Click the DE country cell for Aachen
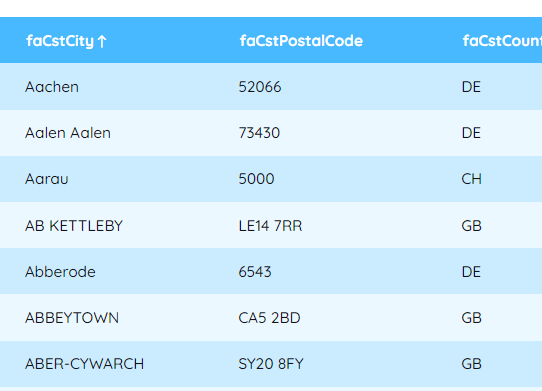 (x=471, y=87)
